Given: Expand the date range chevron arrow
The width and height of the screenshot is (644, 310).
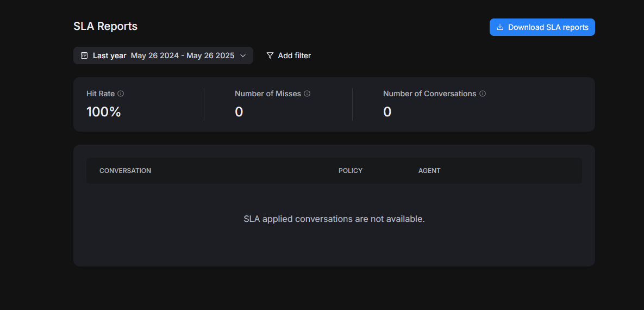Looking at the screenshot, I should pyautogui.click(x=243, y=55).
